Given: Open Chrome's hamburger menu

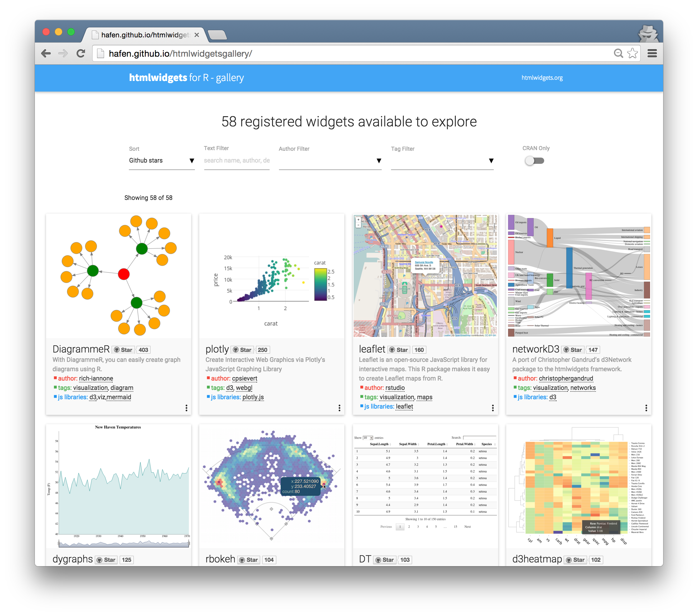Looking at the screenshot, I should pos(652,53).
